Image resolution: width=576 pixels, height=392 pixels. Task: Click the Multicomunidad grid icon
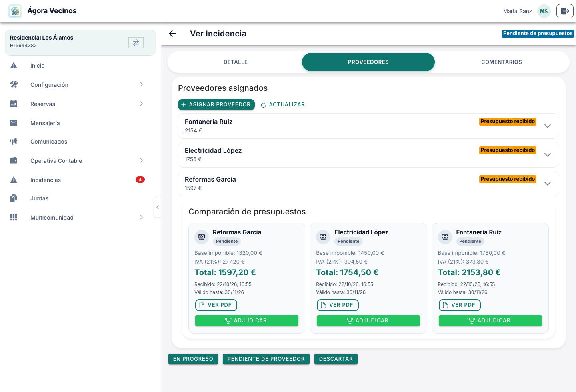(x=14, y=218)
